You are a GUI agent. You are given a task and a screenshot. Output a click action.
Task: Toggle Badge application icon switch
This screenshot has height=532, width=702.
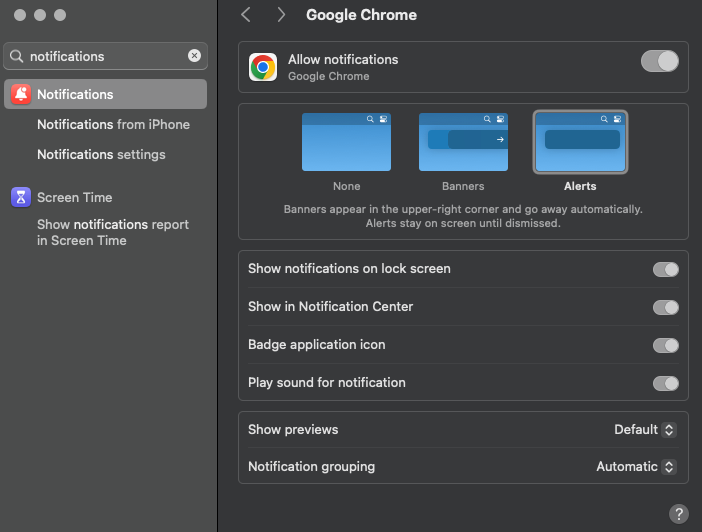point(666,345)
